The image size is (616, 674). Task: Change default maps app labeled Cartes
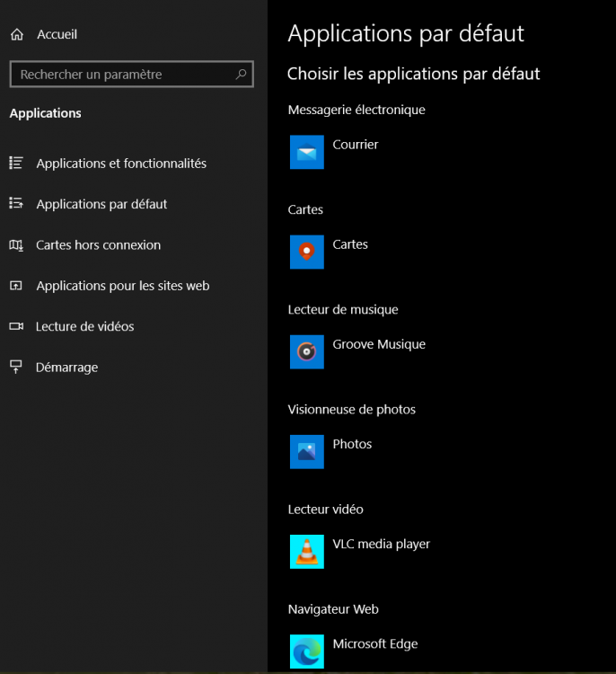click(350, 244)
